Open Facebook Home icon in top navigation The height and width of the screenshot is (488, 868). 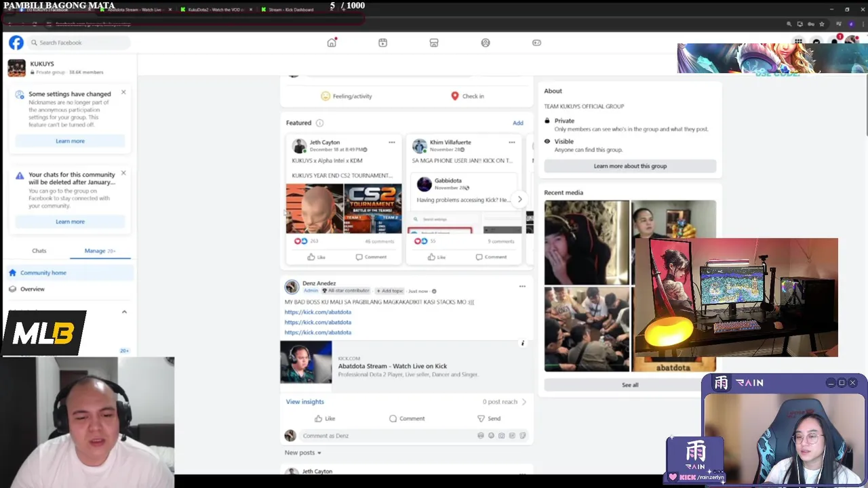332,43
